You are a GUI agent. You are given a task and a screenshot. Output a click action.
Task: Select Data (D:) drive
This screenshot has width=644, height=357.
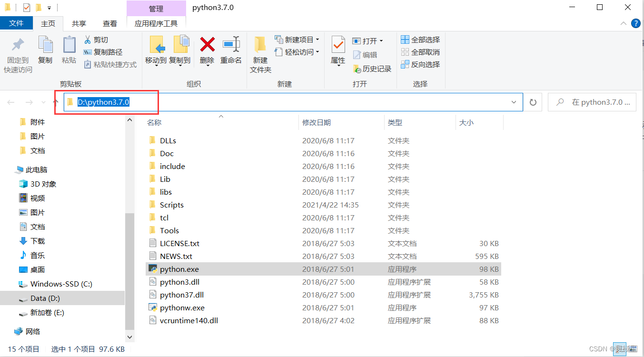coord(62,298)
